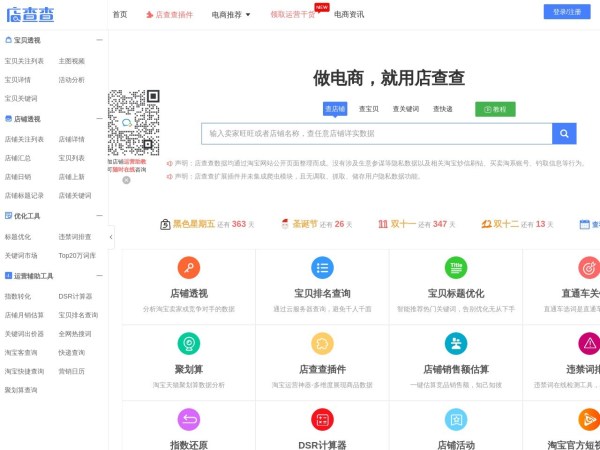Open 宝贝排名查询 blue list icon
The image size is (600, 450).
(322, 267)
